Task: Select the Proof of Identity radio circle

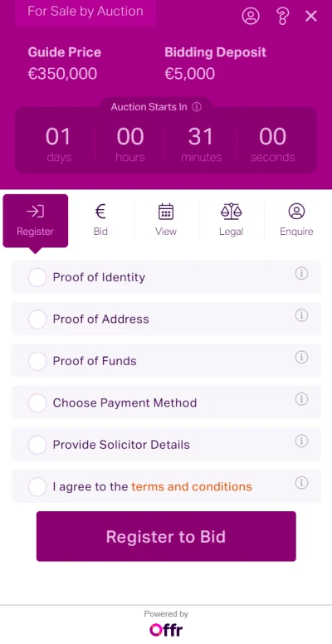Action: (37, 278)
